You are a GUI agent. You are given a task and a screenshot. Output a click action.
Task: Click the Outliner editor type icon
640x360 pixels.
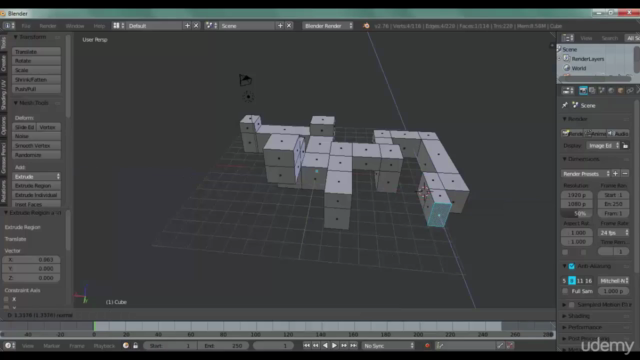pyautogui.click(x=568, y=38)
